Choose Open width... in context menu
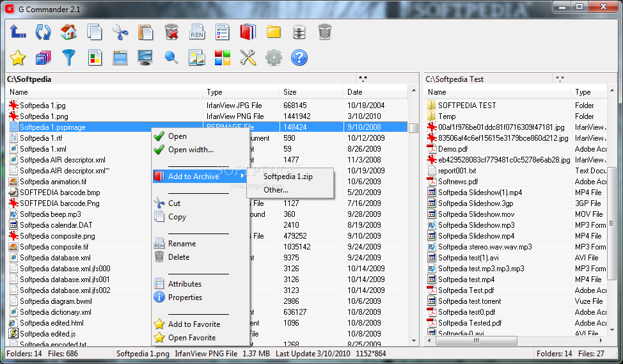The width and height of the screenshot is (623, 364). pos(201,150)
